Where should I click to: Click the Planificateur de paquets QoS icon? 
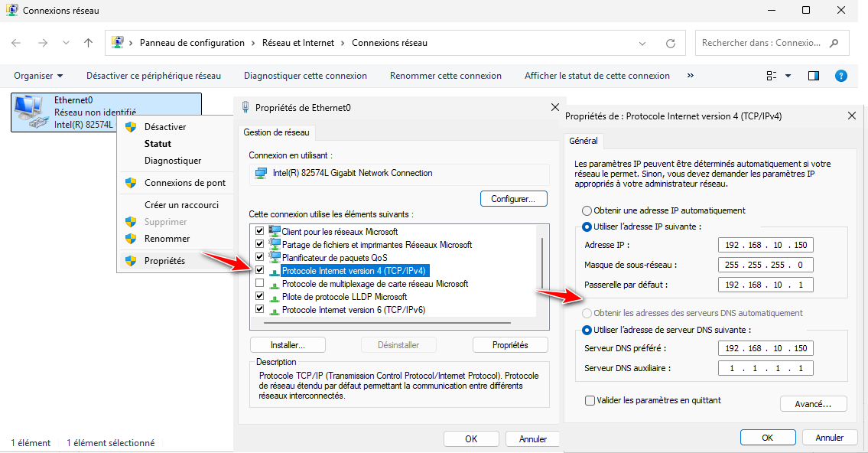(274, 257)
